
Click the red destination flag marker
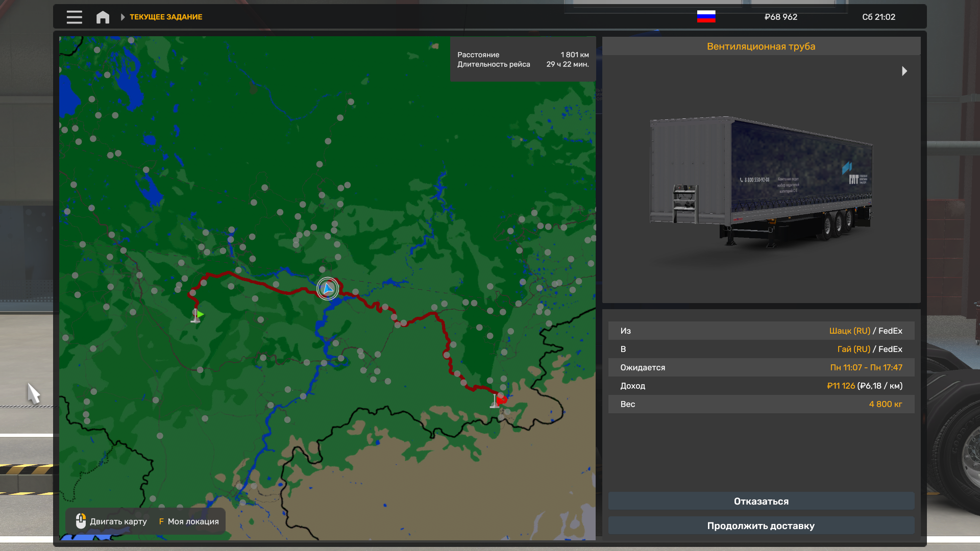(x=499, y=400)
